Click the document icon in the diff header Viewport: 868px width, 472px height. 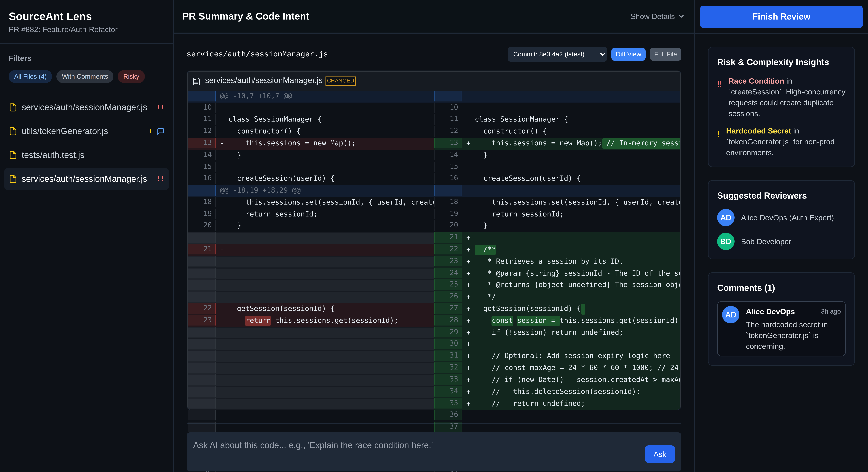(x=196, y=81)
